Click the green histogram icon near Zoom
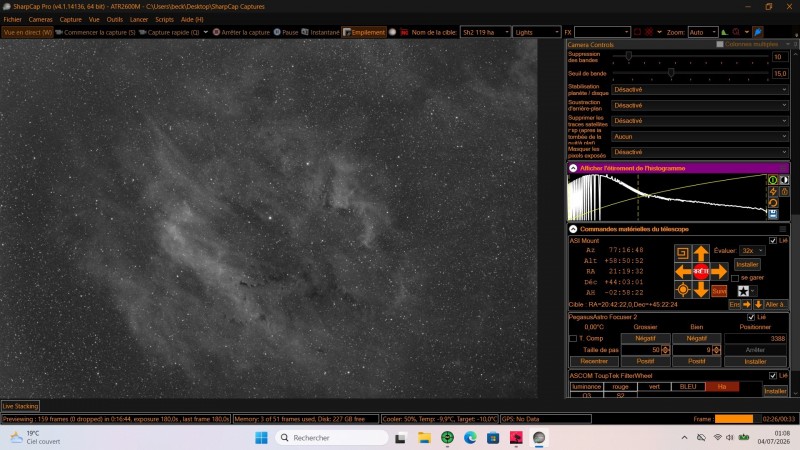This screenshot has width=800, height=450. pos(724,32)
